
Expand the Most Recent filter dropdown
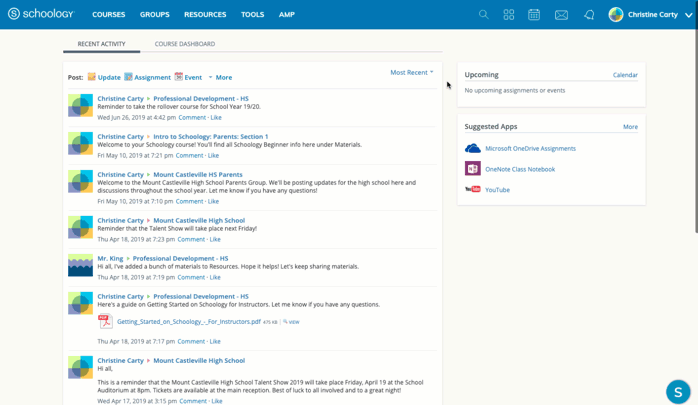pyautogui.click(x=412, y=72)
